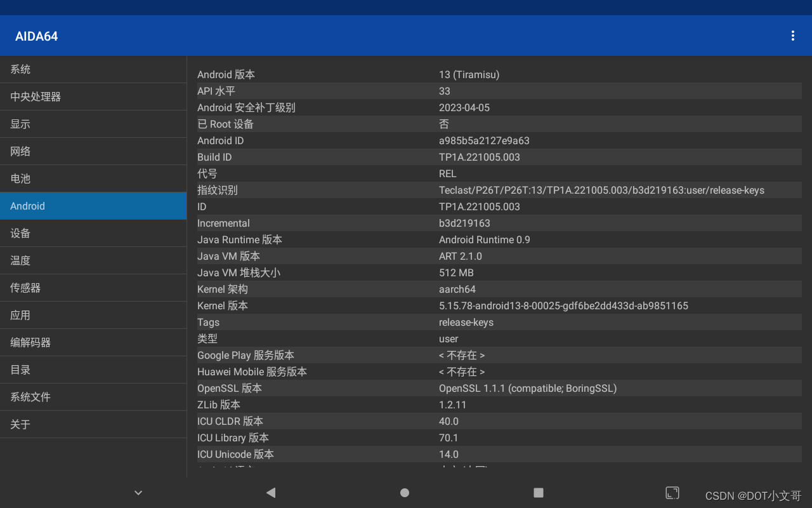Viewport: 812px width, 508px height.
Task: Collapse navigation bar with the down chevron
Action: (x=138, y=492)
